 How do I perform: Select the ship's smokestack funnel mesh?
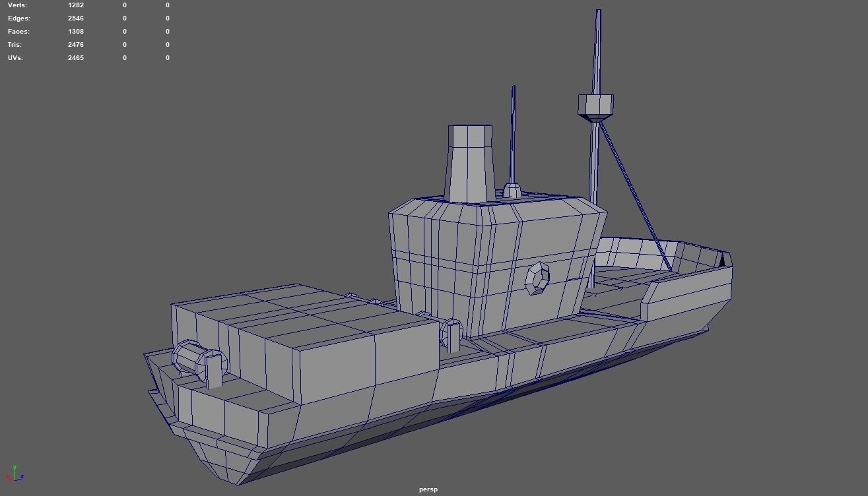(x=470, y=164)
